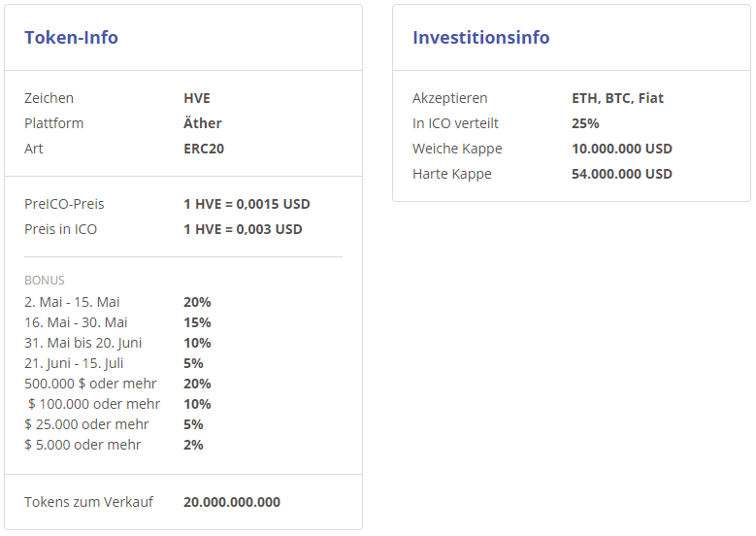
Task: Click the PreICO price 0,0015 USD
Action: click(x=247, y=204)
